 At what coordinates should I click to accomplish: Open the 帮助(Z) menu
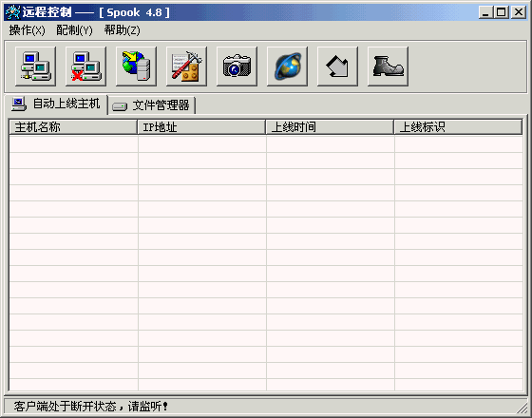[122, 30]
